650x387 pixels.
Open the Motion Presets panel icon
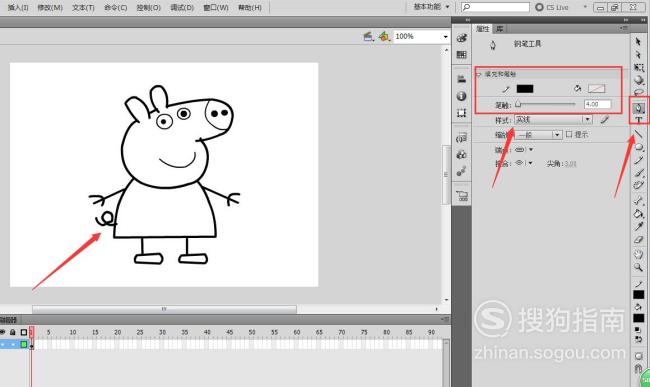pyautogui.click(x=461, y=171)
